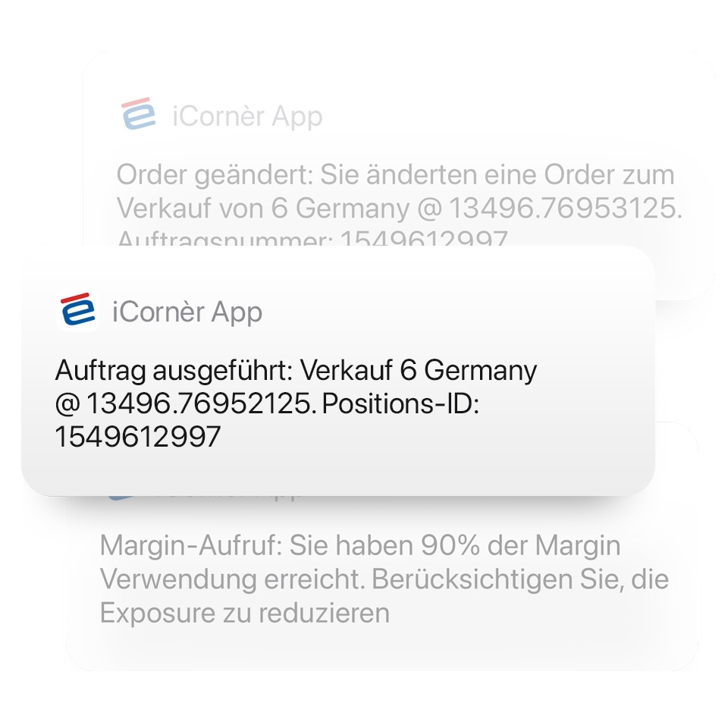Tap the "90%" margin figure

click(x=450, y=545)
